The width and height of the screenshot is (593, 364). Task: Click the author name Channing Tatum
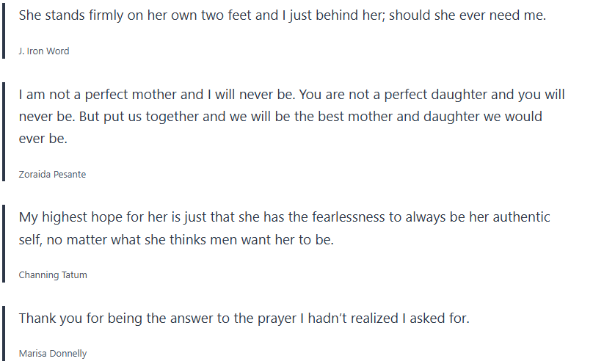[x=53, y=275]
